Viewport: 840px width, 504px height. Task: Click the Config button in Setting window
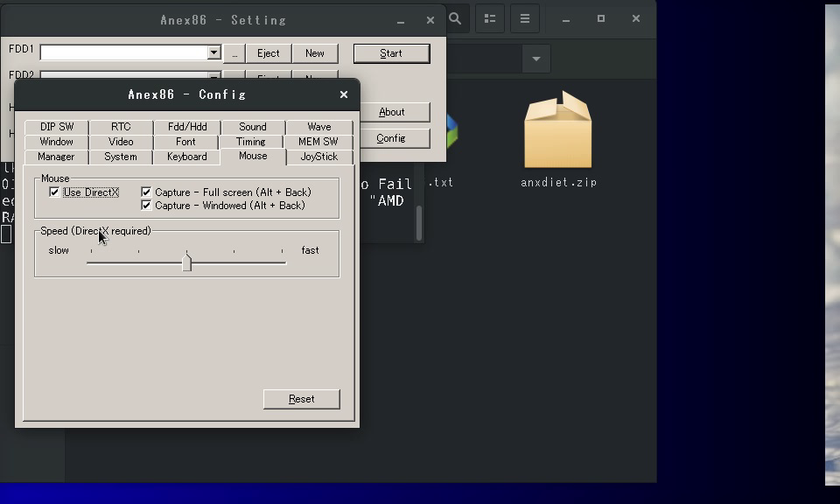[x=391, y=138]
